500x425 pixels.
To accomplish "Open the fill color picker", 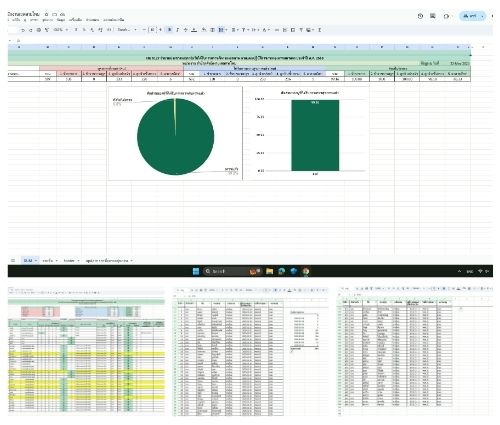I will [x=204, y=30].
